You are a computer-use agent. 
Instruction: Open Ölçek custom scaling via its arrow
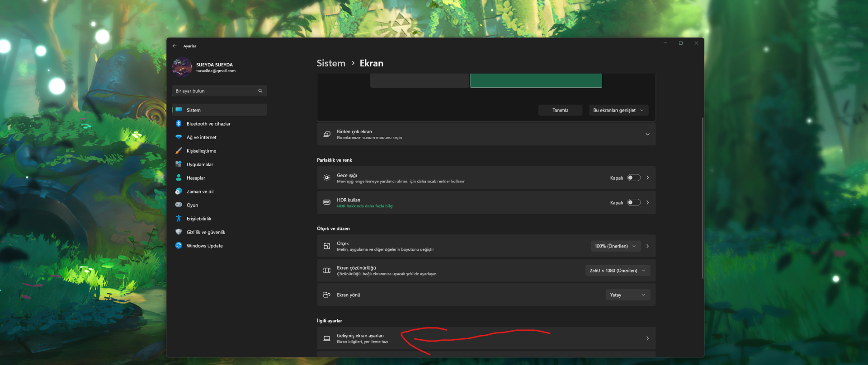click(647, 246)
